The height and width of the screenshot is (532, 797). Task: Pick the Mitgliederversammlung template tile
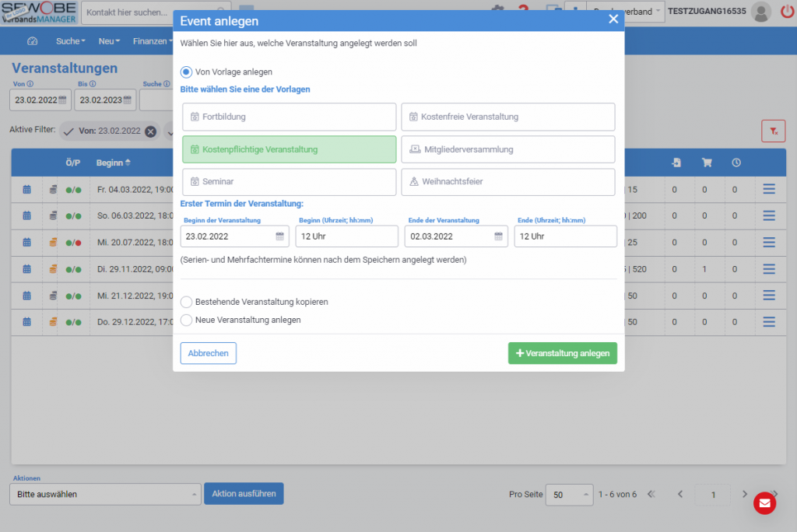coord(507,149)
